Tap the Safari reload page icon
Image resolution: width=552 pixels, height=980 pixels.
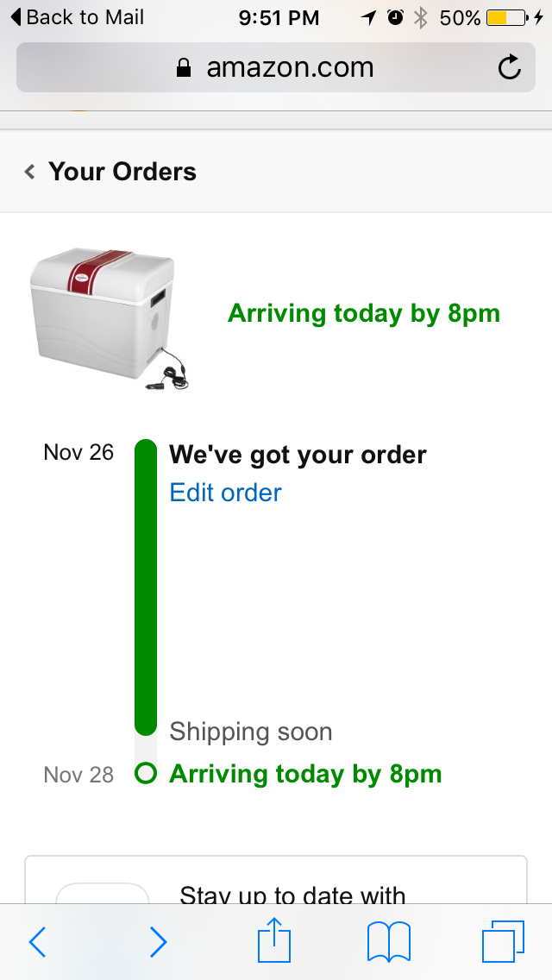pos(510,67)
